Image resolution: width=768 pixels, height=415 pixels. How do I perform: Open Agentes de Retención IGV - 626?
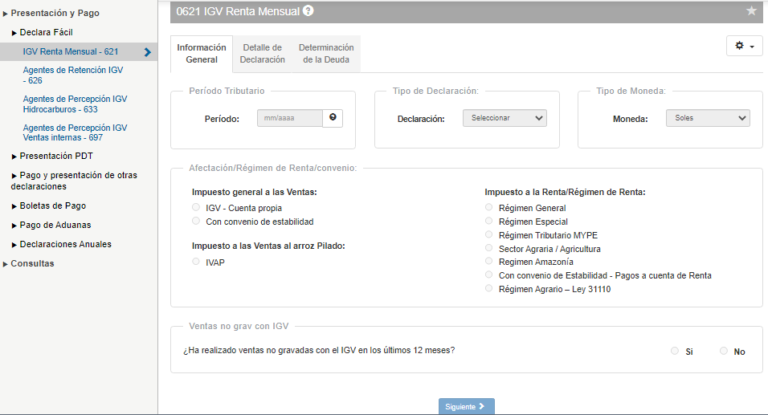(x=72, y=75)
